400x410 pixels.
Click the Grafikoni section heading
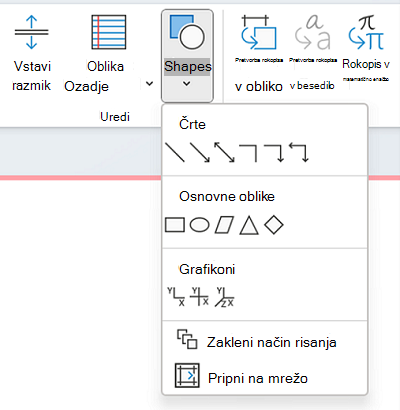207,269
